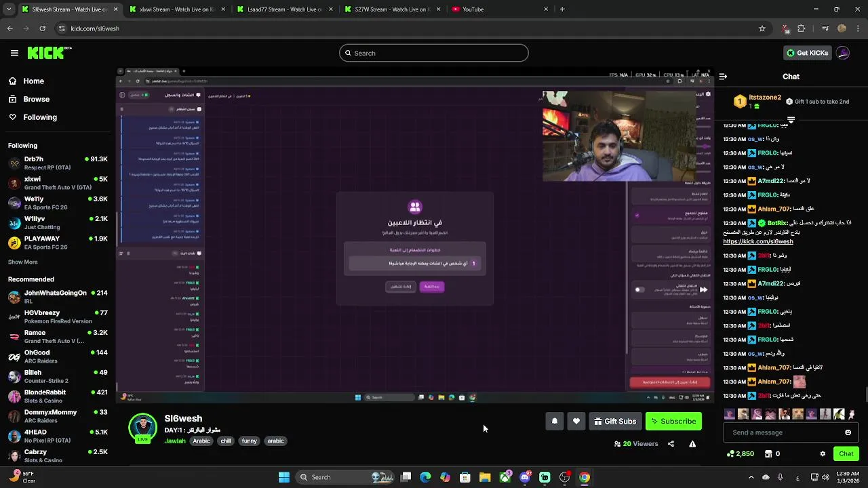Open xlxwi followed channel
The height and width of the screenshot is (488, 868).
(x=58, y=183)
